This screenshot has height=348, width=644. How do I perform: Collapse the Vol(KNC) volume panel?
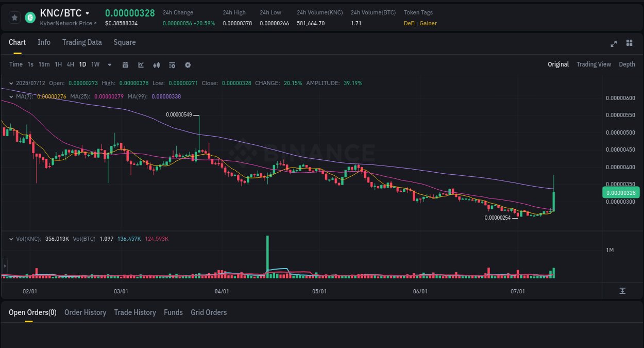tap(10, 239)
